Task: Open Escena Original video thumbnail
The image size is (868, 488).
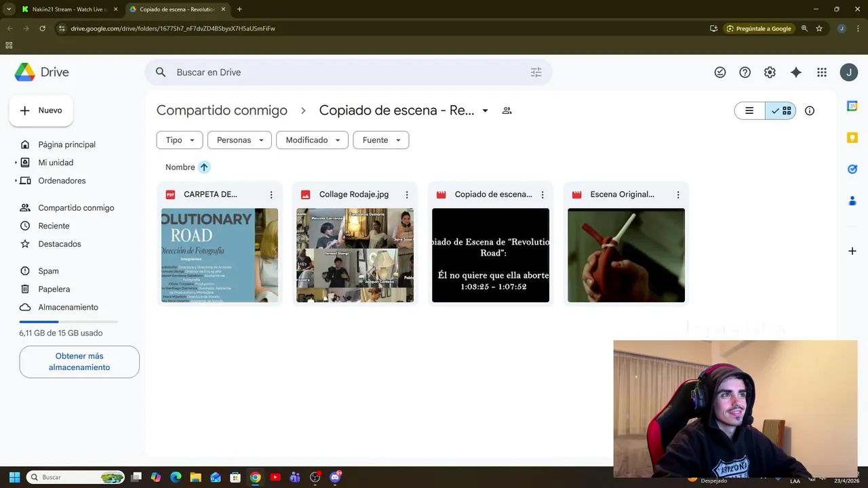Action: point(627,256)
